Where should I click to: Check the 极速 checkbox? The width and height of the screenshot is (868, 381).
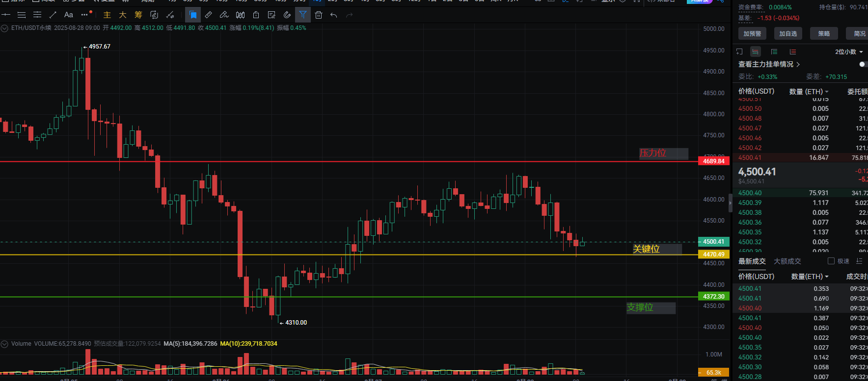pyautogui.click(x=831, y=261)
